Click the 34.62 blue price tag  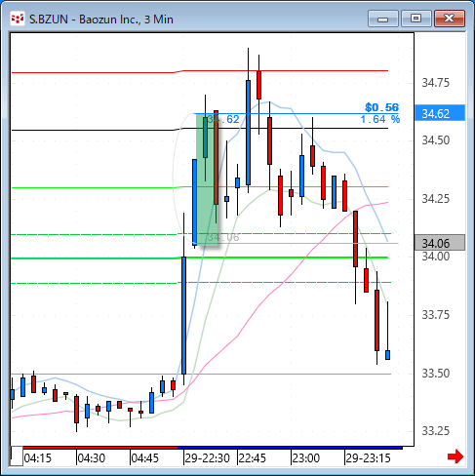(x=440, y=113)
